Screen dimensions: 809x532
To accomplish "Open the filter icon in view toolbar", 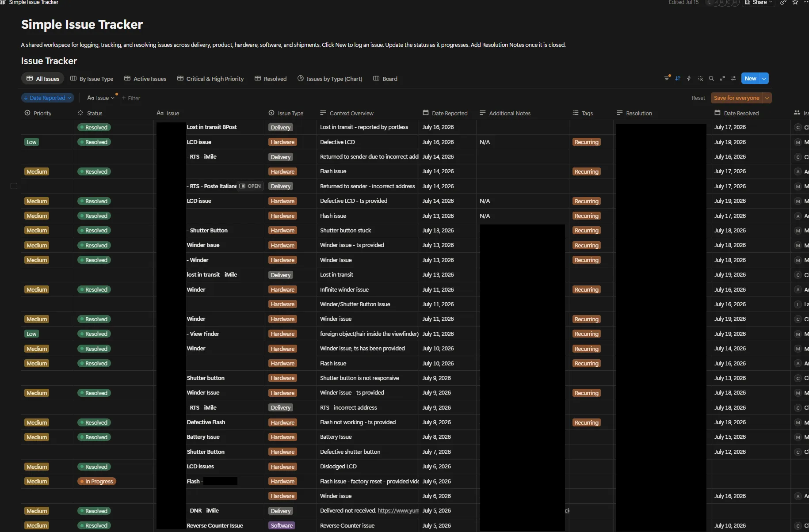I will [x=667, y=78].
